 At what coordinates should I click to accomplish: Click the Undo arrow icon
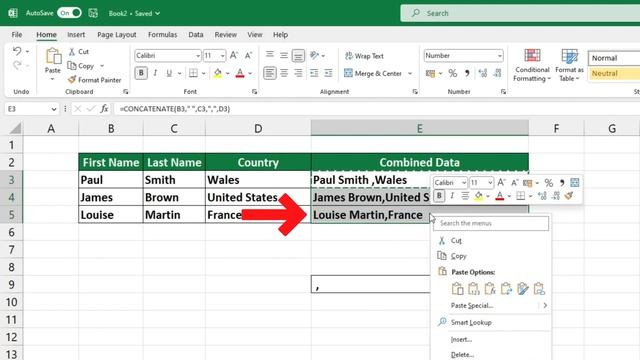(x=17, y=51)
